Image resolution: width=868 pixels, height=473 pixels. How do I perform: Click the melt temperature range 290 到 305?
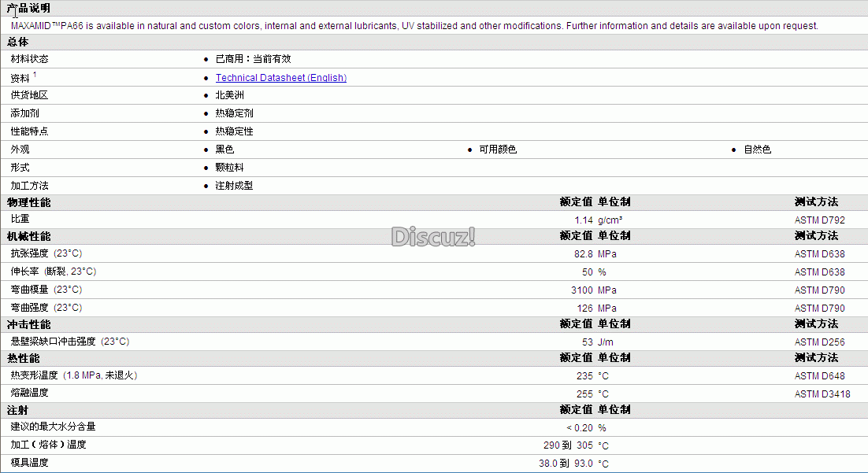(x=568, y=445)
